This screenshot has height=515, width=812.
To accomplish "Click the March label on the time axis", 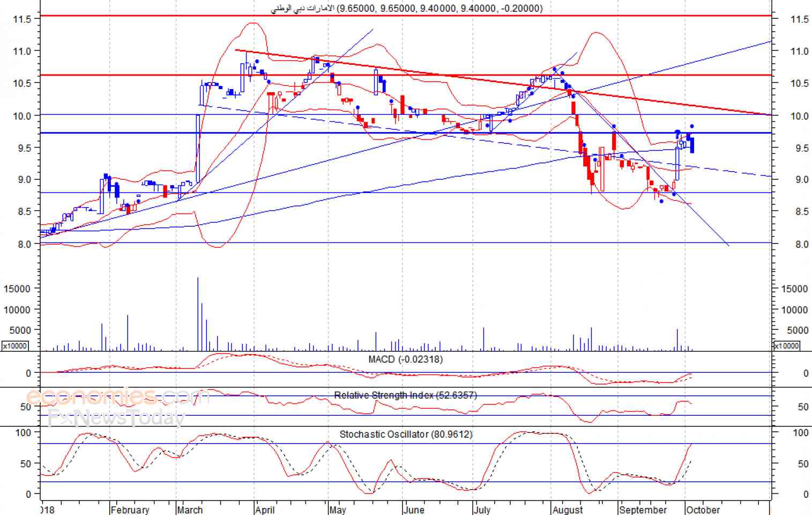I will (190, 510).
